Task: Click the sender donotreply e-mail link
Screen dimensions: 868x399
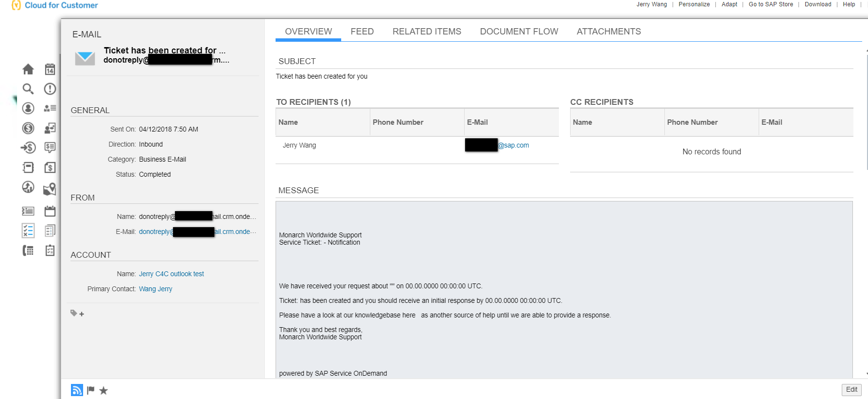Action: 197,232
